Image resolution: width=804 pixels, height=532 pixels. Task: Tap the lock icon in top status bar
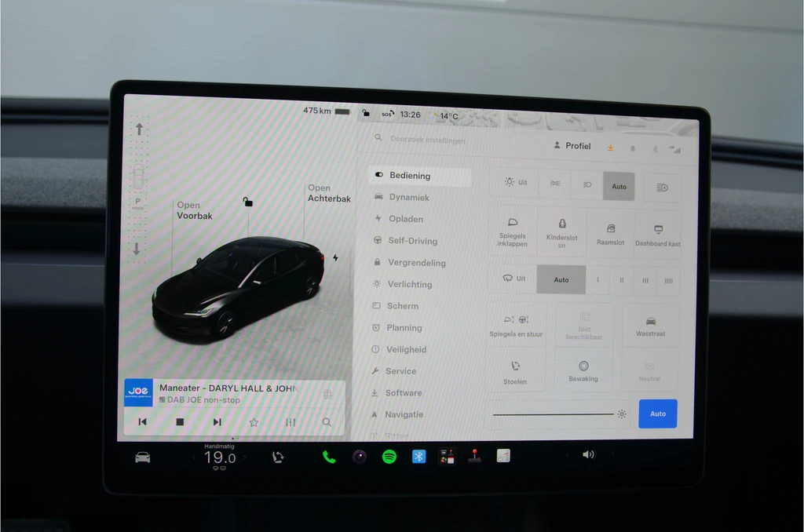pos(366,113)
